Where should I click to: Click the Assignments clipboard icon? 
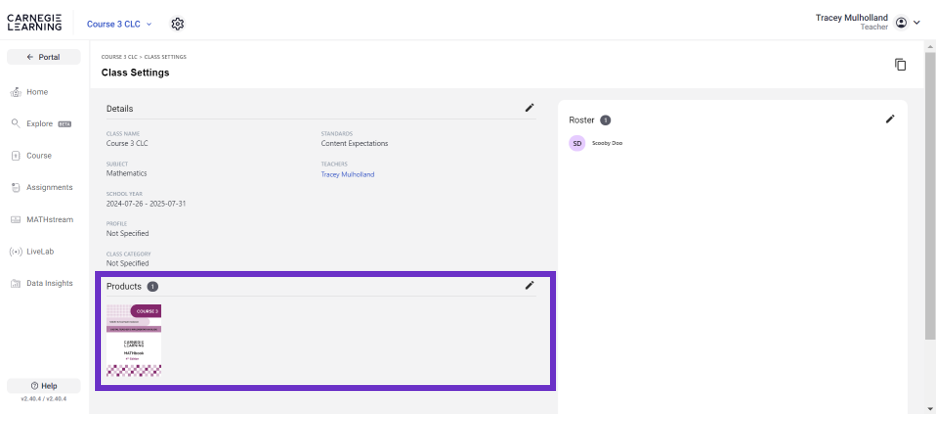tap(16, 187)
